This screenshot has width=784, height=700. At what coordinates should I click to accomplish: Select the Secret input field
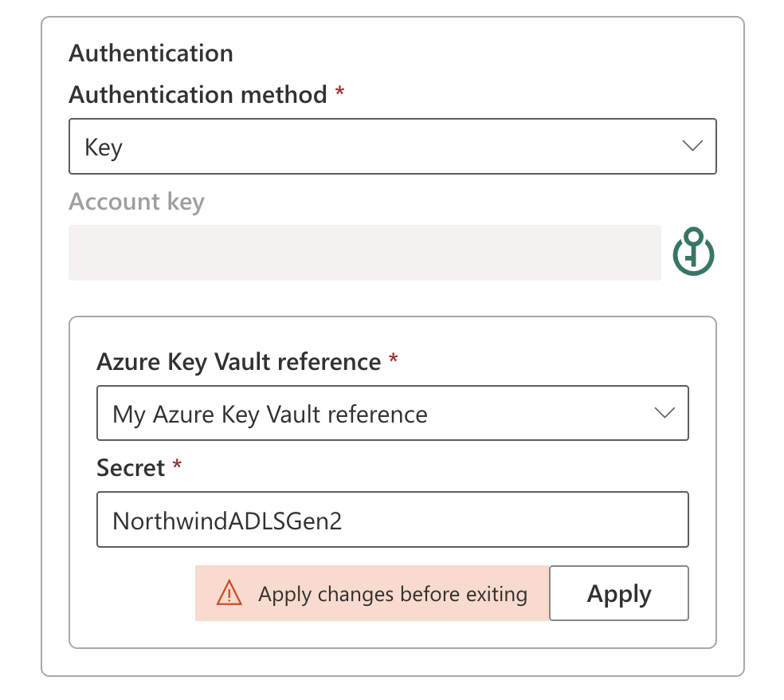pyautogui.click(x=392, y=520)
